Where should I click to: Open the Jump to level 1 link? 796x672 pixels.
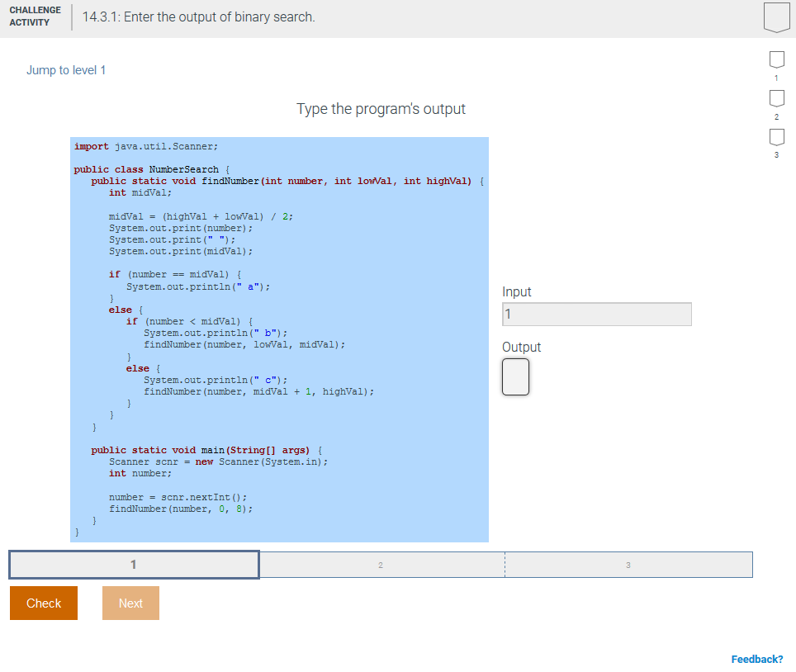(66, 70)
